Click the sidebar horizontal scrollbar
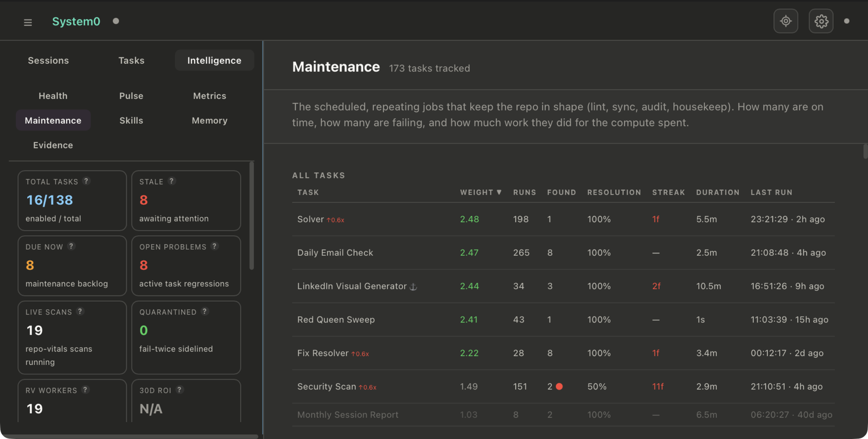The image size is (868, 439). 129,436
